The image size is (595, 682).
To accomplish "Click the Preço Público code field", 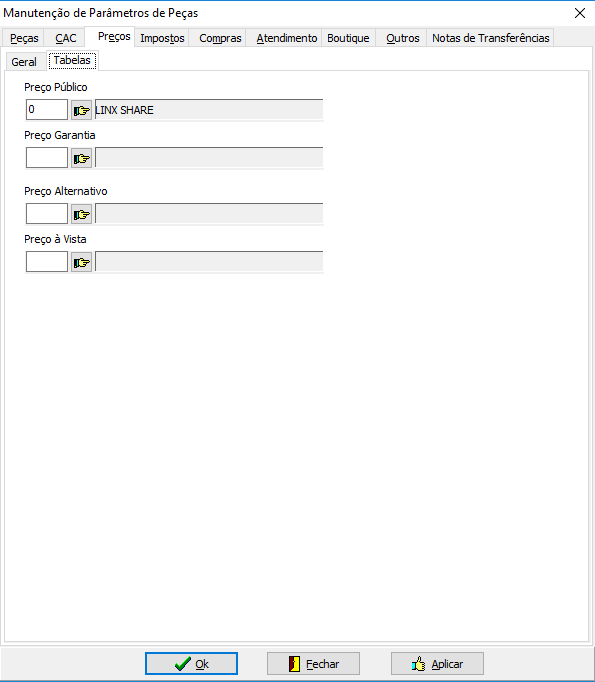I will 47,110.
